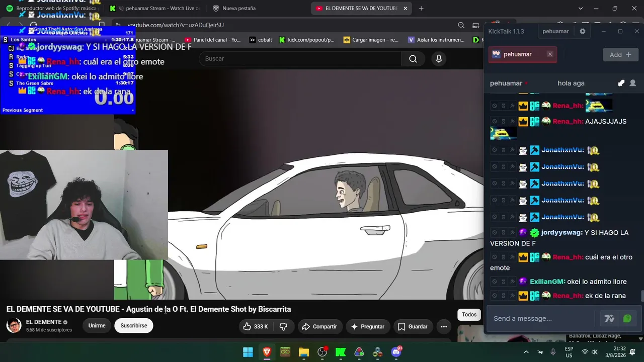Image resolution: width=644 pixels, height=362 pixels.
Task: Open the Windows Start menu
Action: coord(248,352)
